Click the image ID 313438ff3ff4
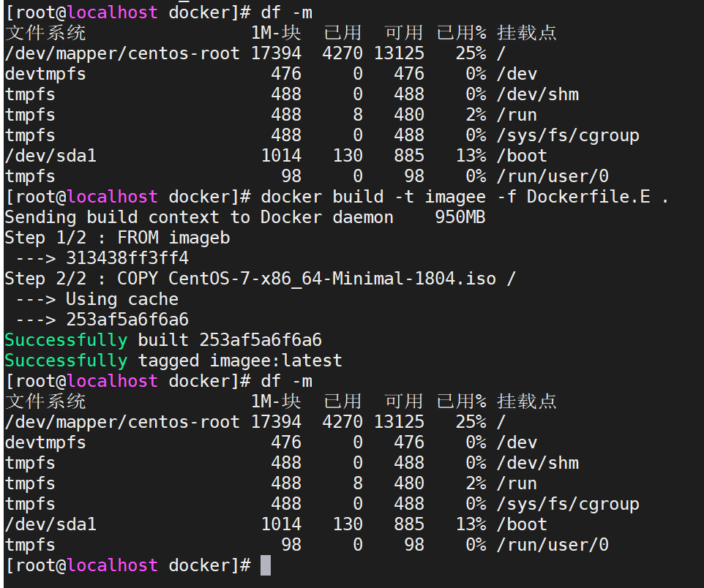The width and height of the screenshot is (704, 588). 127,258
